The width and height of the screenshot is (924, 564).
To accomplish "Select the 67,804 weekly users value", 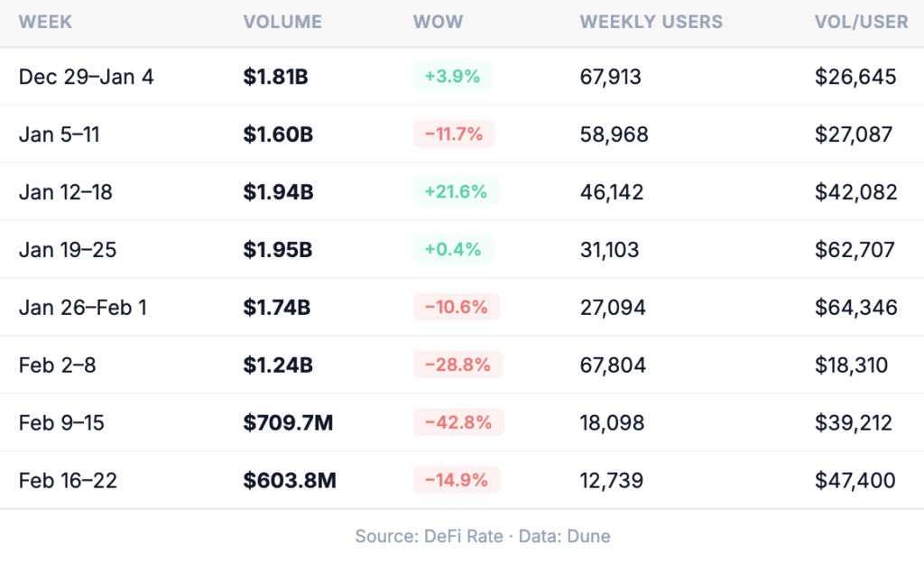I will pyautogui.click(x=612, y=365).
